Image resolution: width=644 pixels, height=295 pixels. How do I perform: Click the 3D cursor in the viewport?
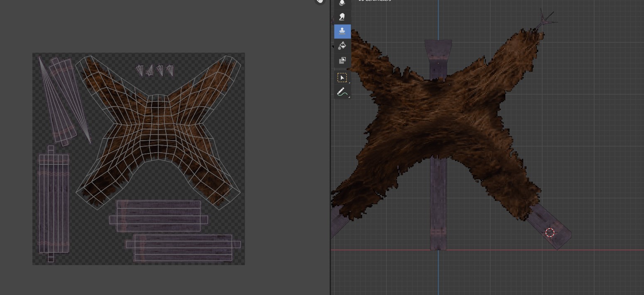pyautogui.click(x=550, y=232)
